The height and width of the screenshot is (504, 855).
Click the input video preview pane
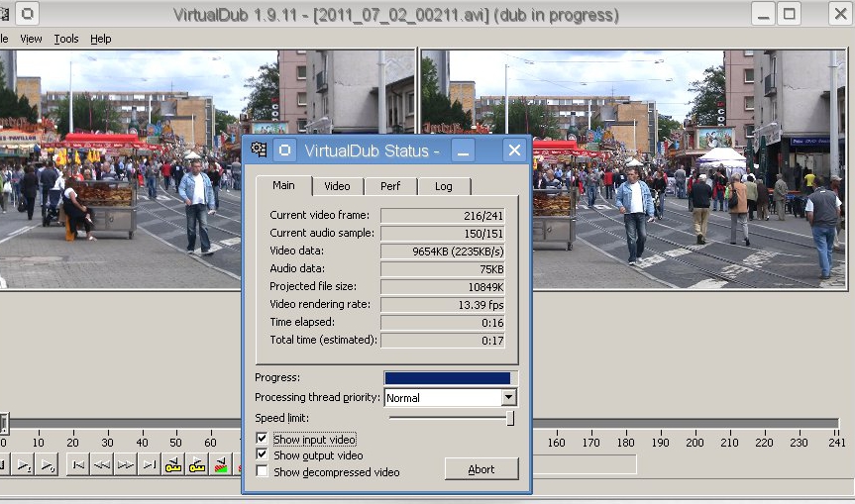point(207,169)
